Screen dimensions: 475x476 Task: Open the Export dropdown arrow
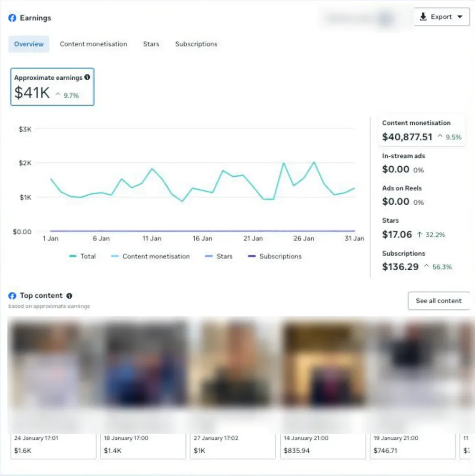(460, 17)
